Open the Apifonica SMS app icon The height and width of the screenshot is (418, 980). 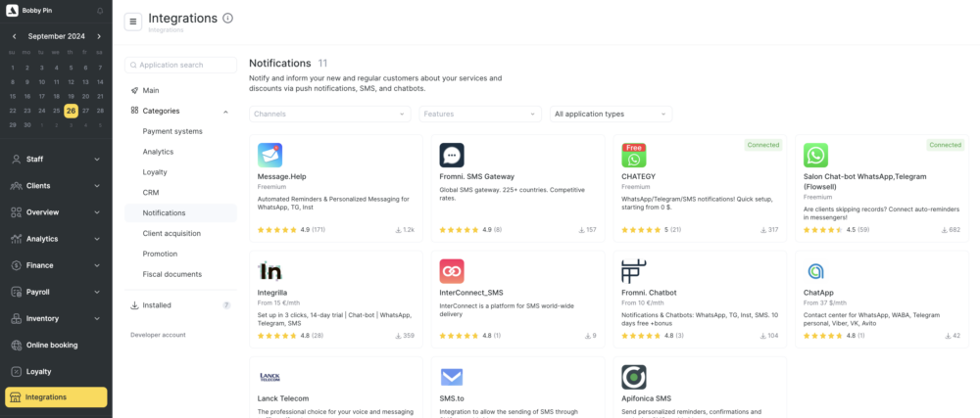coord(634,378)
